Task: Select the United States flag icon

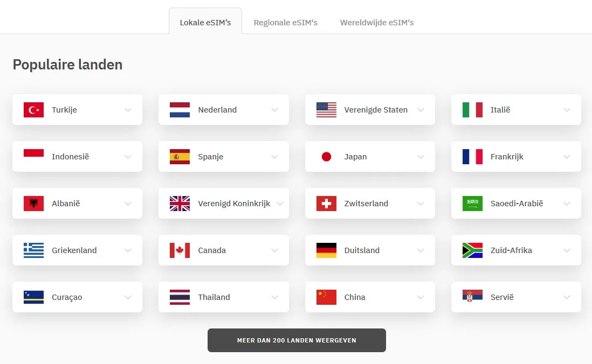Action: coord(326,110)
